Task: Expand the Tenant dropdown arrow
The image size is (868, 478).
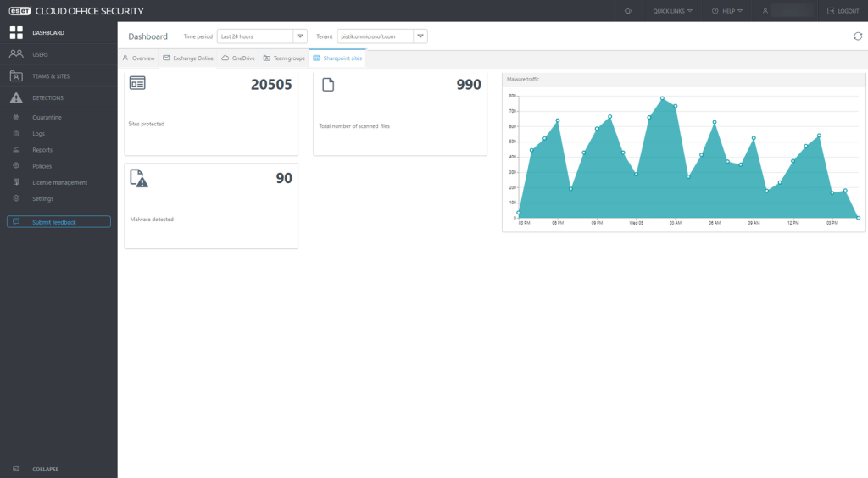Action: (420, 36)
